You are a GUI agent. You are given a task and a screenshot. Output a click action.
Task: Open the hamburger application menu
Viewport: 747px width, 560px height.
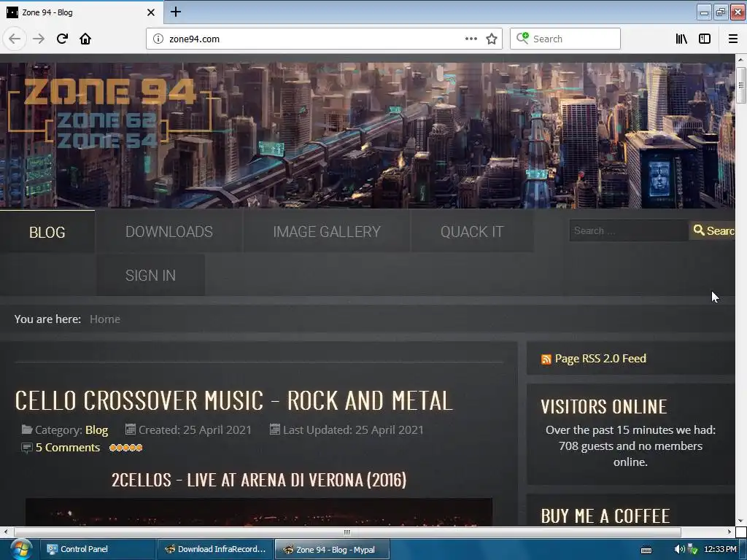(x=732, y=39)
